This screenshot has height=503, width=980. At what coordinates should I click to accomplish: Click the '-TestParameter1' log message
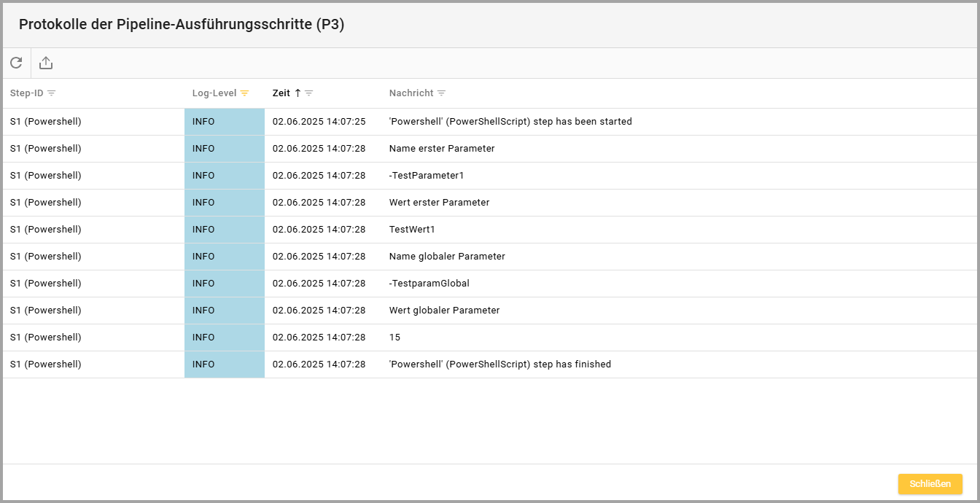(x=426, y=176)
